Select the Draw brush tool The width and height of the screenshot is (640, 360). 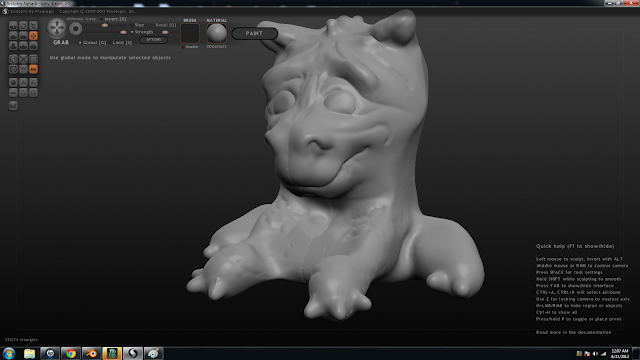[x=13, y=36]
